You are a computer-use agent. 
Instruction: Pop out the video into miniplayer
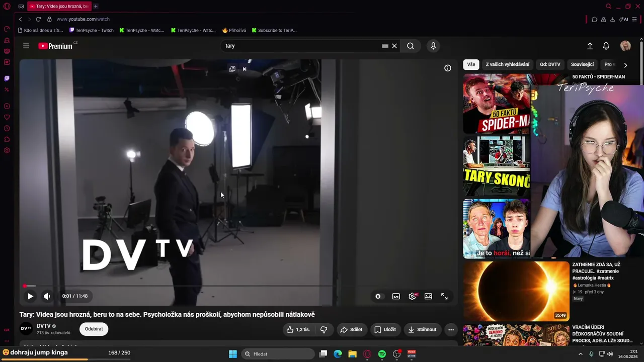(232, 69)
